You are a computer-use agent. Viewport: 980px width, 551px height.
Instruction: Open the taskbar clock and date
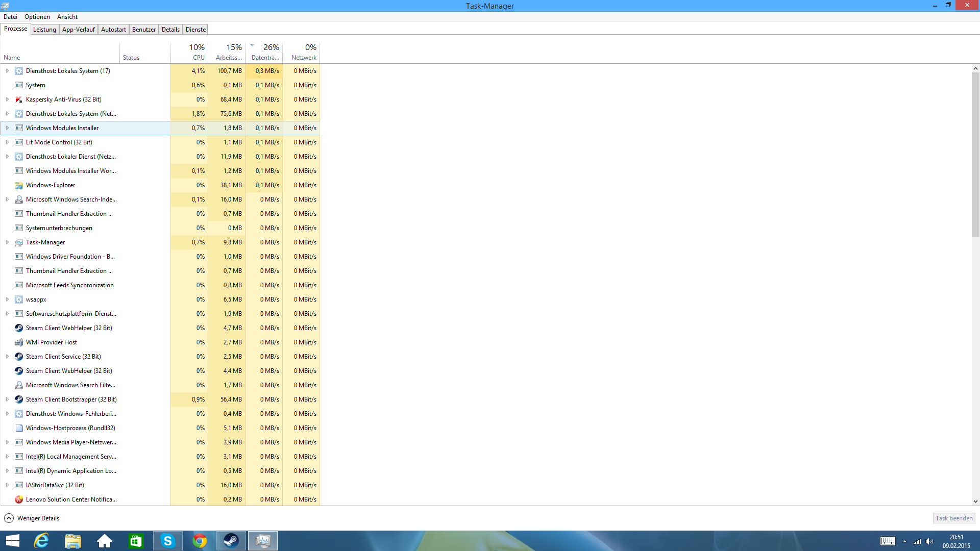[x=956, y=541]
